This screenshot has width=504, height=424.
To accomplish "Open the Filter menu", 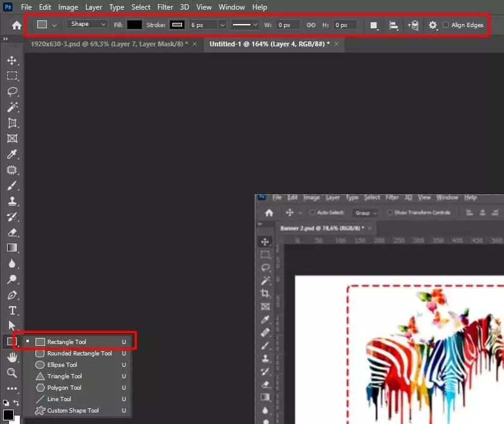I will (165, 7).
